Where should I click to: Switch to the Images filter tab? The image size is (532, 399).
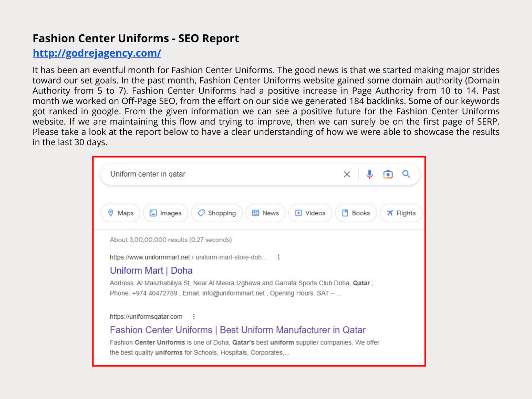point(166,213)
